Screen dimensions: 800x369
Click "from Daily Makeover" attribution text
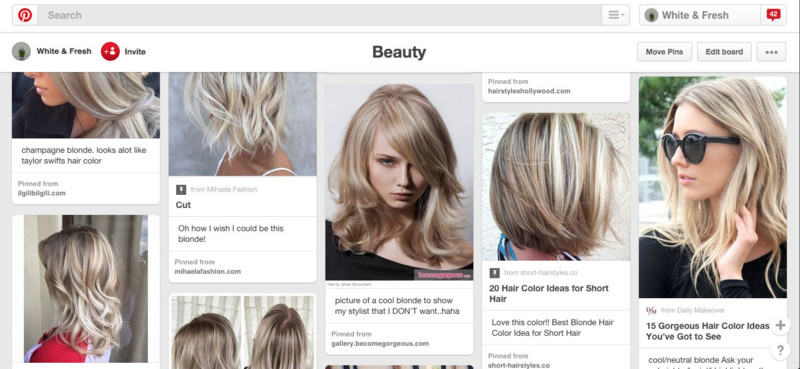pos(693,310)
